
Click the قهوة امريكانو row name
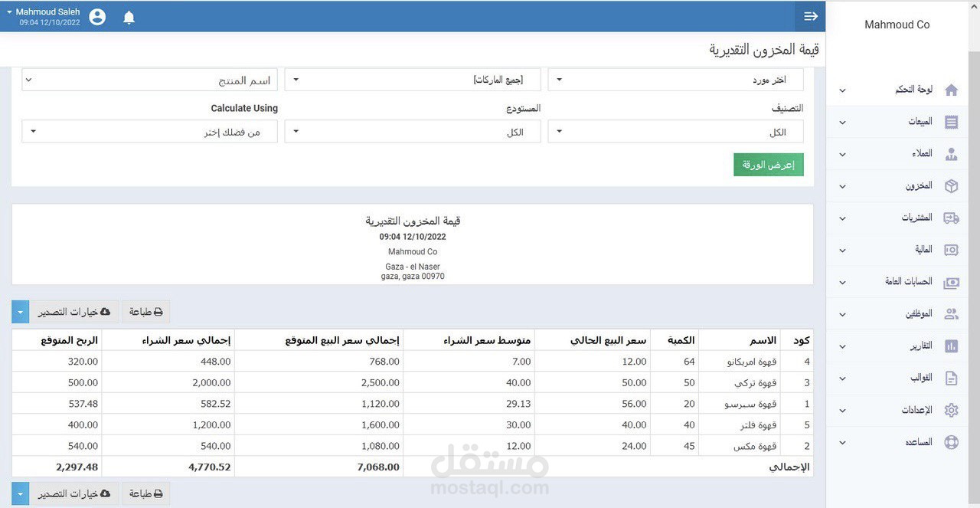coord(750,362)
